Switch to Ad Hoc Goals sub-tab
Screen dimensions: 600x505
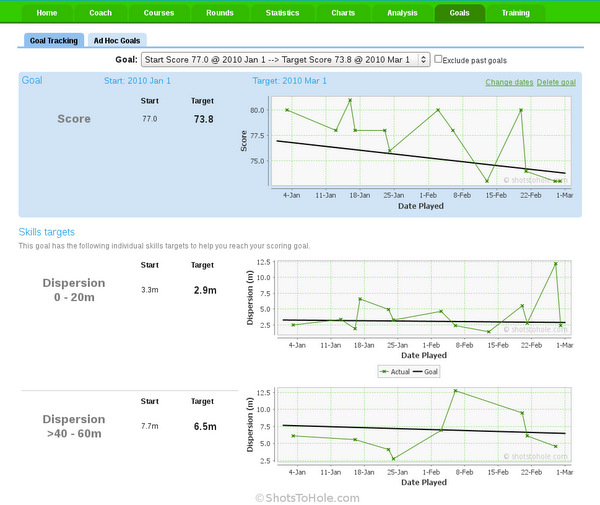click(x=117, y=41)
